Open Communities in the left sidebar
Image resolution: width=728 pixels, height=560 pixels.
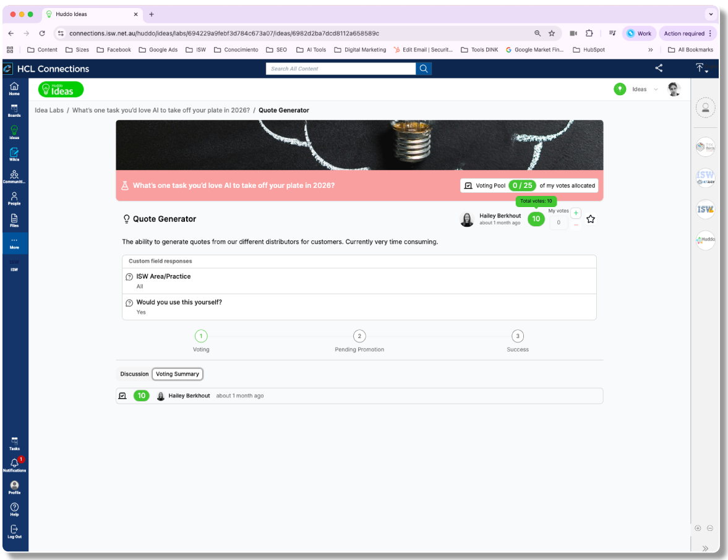pos(14,176)
